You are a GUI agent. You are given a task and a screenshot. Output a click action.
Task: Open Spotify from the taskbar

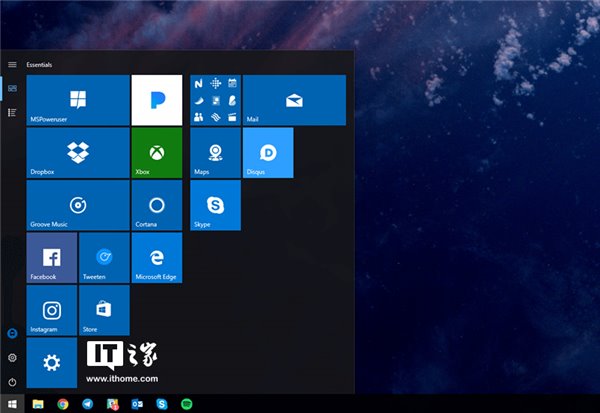pyautogui.click(x=186, y=404)
